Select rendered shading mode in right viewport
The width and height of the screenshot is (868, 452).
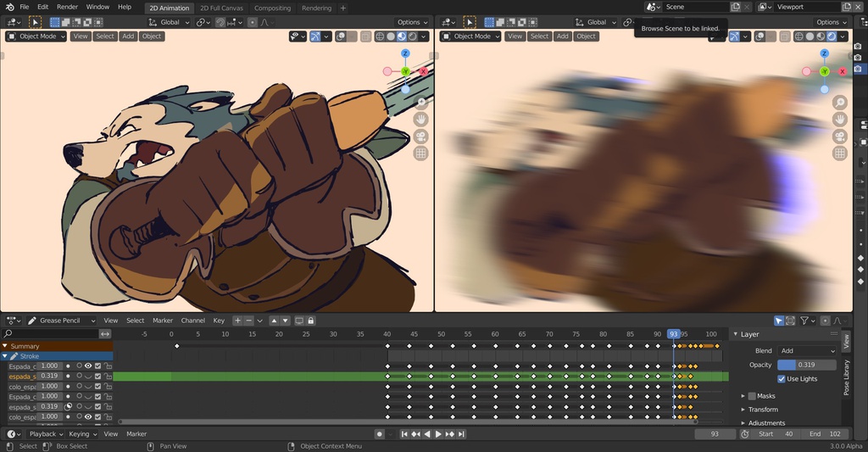pos(833,36)
